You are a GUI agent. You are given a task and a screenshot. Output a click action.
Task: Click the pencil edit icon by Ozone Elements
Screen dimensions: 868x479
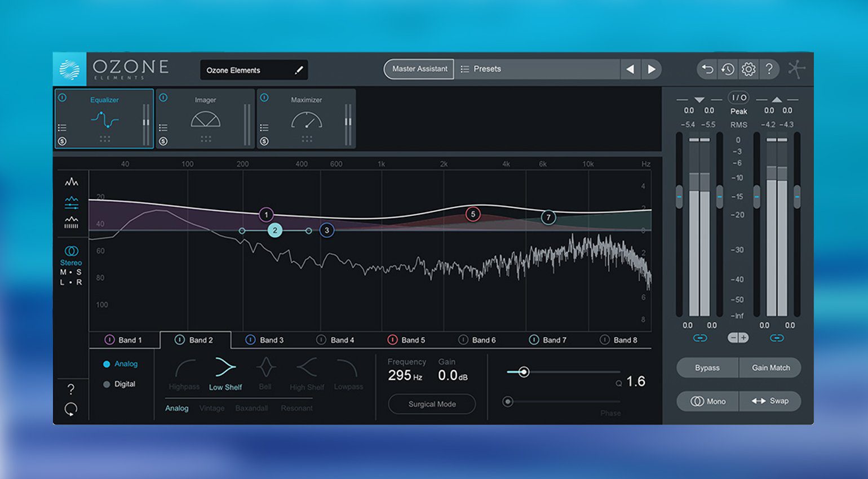coord(299,70)
